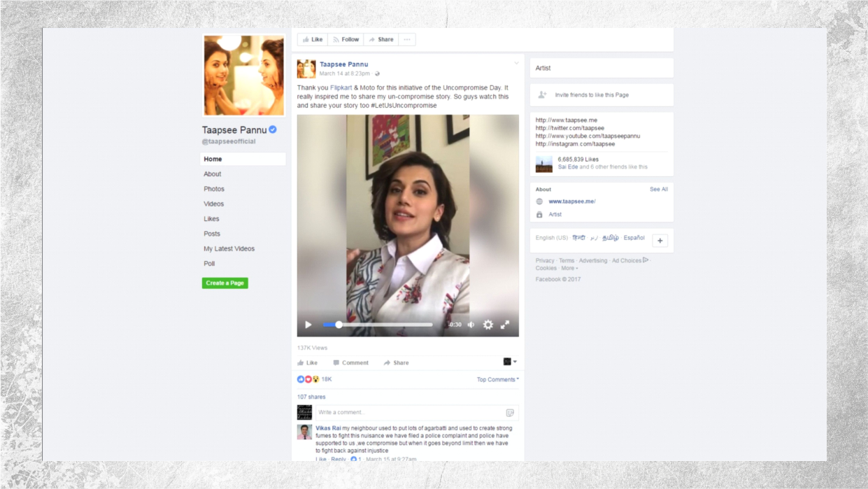This screenshot has width=868, height=489.
Task: Open the Cookies footer link
Action: click(x=546, y=268)
